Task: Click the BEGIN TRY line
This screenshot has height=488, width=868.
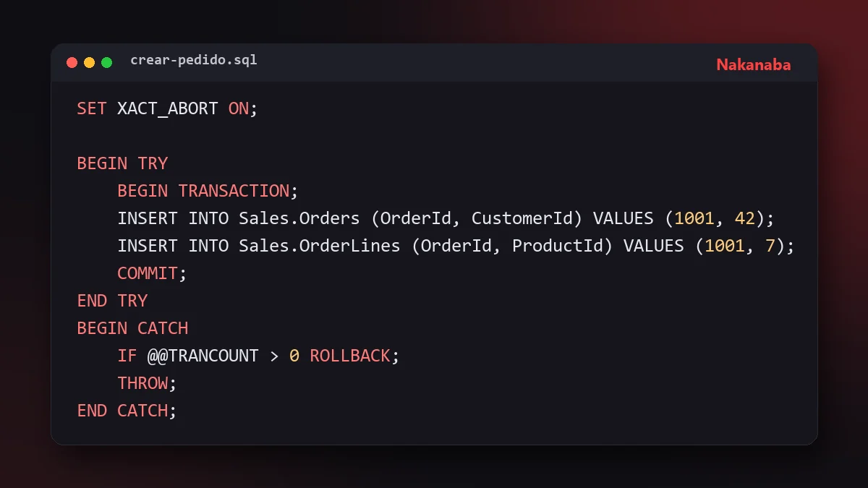Action: tap(122, 163)
